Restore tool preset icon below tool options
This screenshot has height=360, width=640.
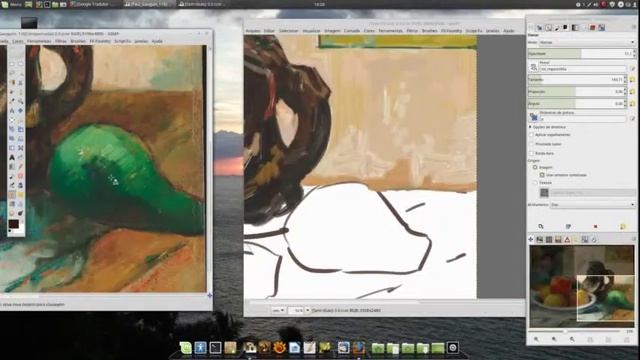568,226
